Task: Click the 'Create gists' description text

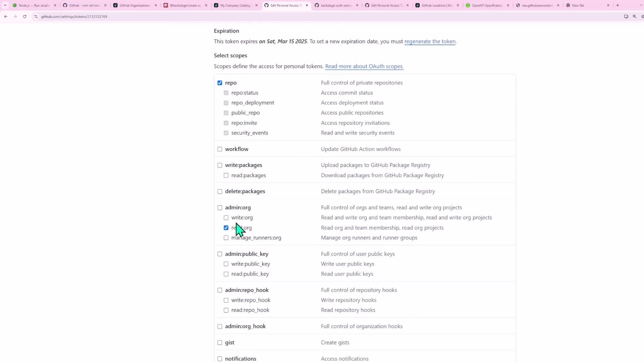Action: click(x=335, y=342)
